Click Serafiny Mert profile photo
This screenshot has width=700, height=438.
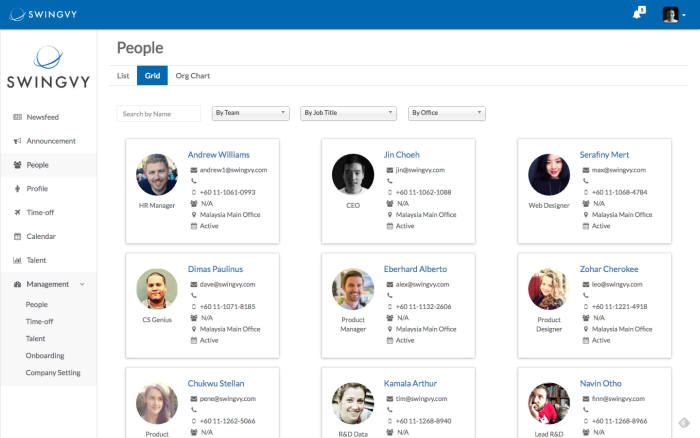[x=549, y=175]
